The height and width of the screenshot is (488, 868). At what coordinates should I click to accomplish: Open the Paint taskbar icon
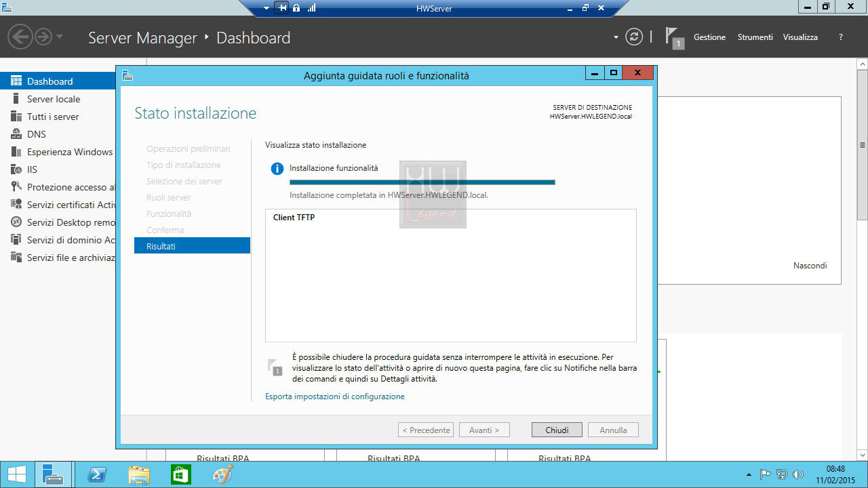pos(222,475)
